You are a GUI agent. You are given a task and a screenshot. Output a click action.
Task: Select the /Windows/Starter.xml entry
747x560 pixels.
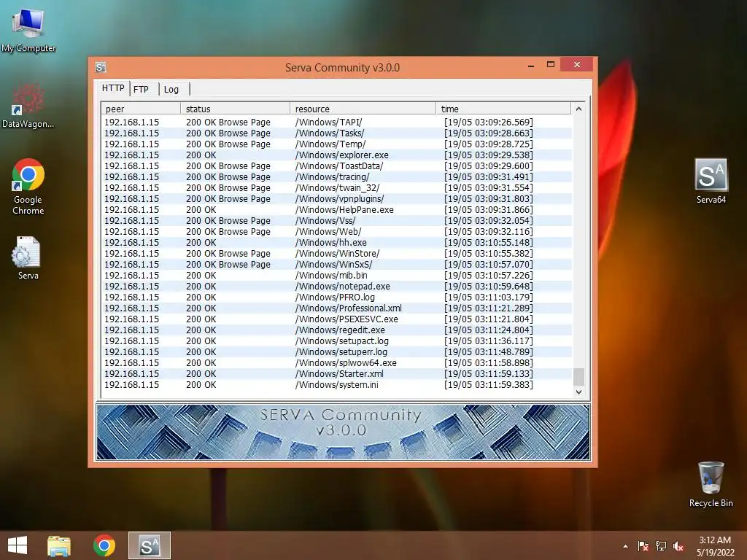pyautogui.click(x=337, y=374)
